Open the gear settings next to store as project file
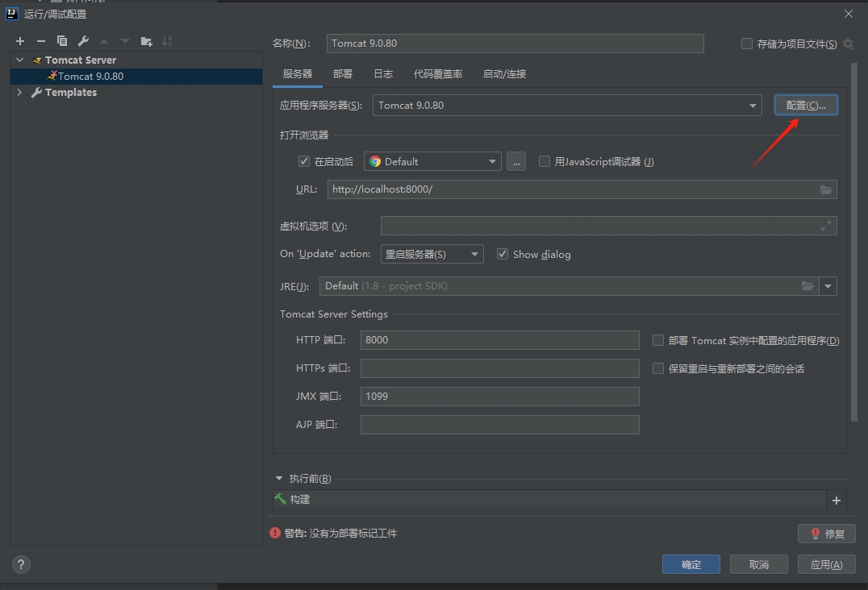 (848, 44)
